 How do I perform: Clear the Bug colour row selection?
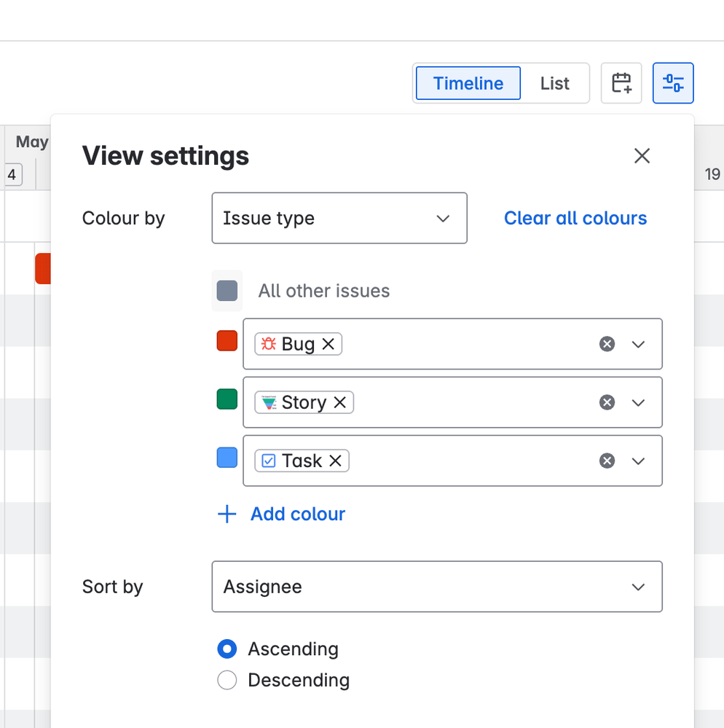coord(607,344)
